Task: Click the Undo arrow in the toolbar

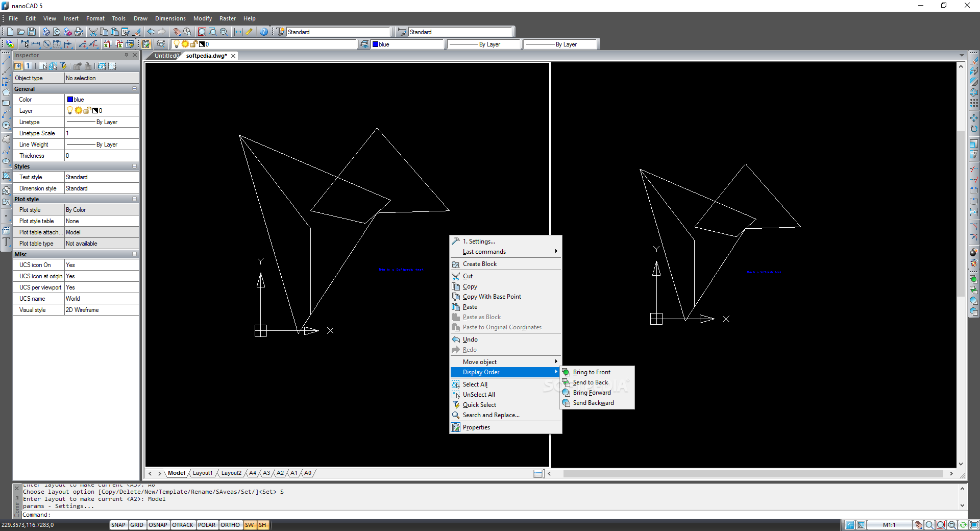Action: pos(151,32)
